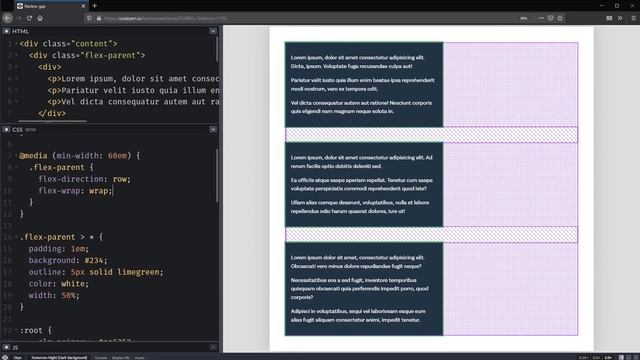Click the padlock site security icon

[99, 18]
